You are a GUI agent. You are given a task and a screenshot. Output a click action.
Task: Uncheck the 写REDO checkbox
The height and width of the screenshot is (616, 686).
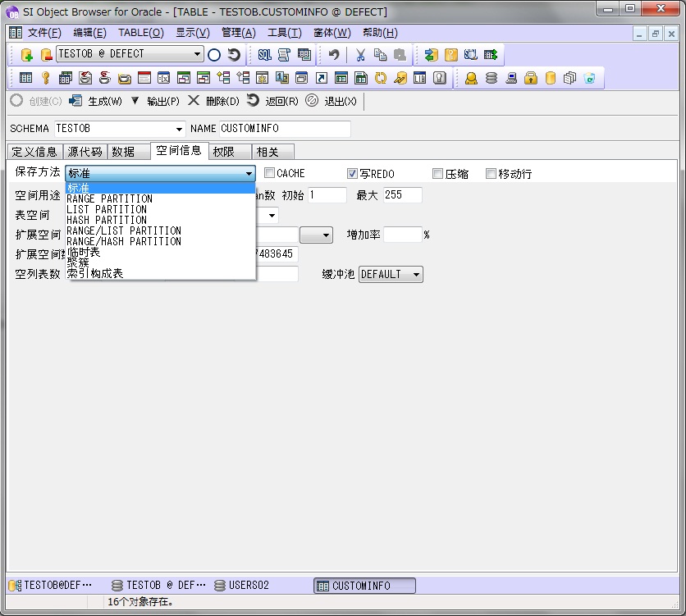[352, 174]
